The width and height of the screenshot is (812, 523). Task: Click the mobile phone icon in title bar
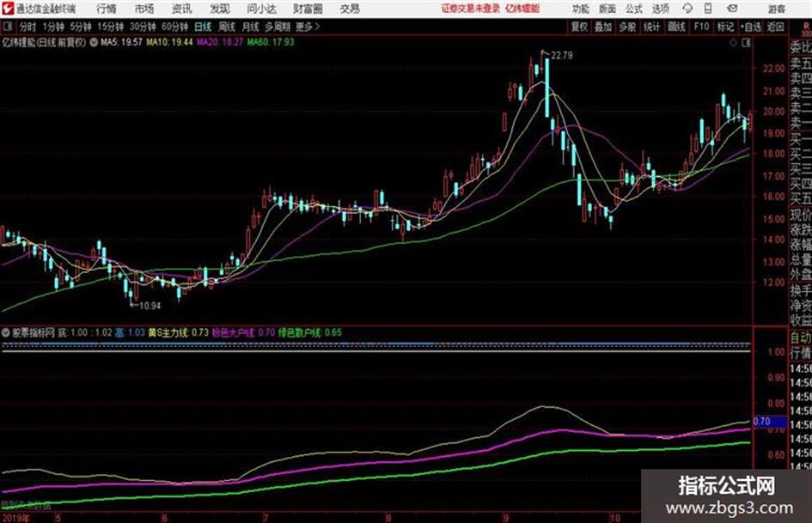[x=708, y=9]
